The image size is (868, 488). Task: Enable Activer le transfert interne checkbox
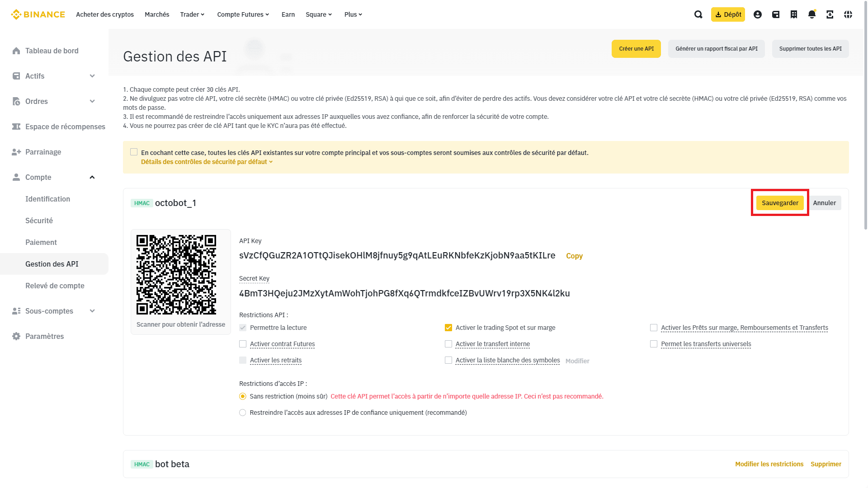pyautogui.click(x=448, y=344)
